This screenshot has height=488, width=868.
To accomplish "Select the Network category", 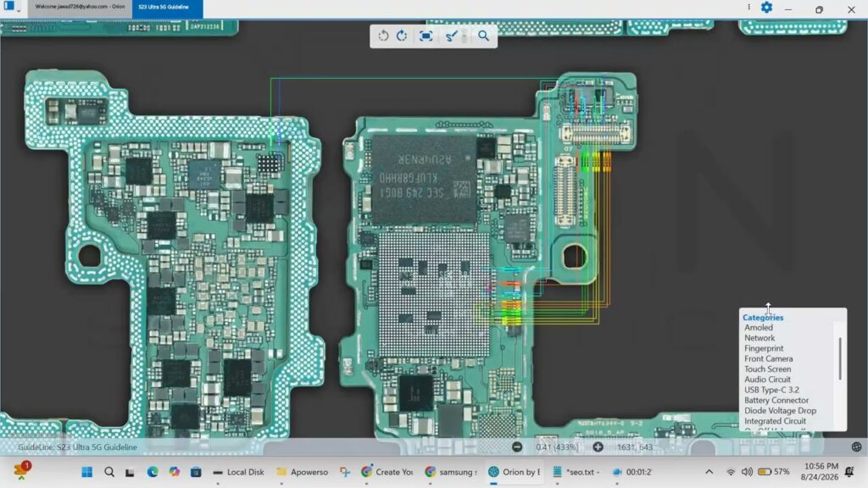I will coord(759,338).
